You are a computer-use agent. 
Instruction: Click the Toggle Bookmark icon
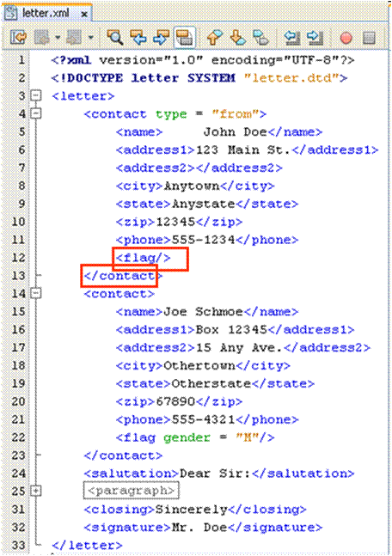[260, 37]
